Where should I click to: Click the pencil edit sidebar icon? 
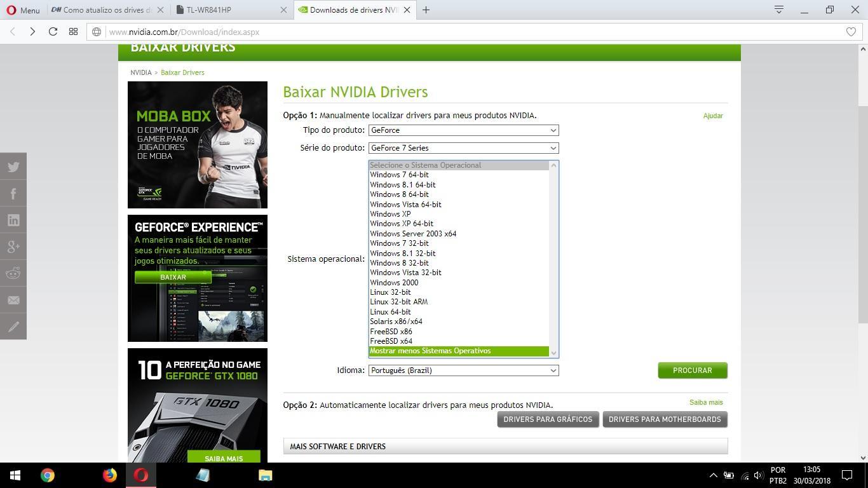click(x=13, y=327)
